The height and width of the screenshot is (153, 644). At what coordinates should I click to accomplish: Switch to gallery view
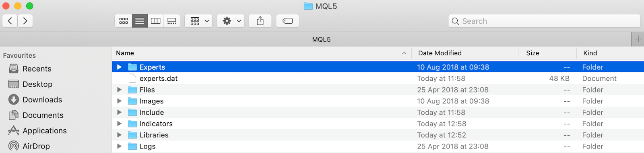click(172, 21)
